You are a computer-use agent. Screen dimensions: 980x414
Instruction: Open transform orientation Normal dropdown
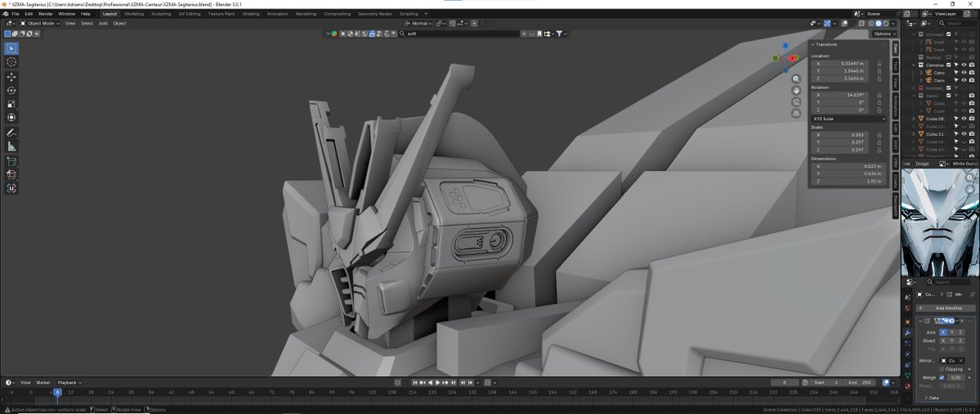tap(418, 23)
